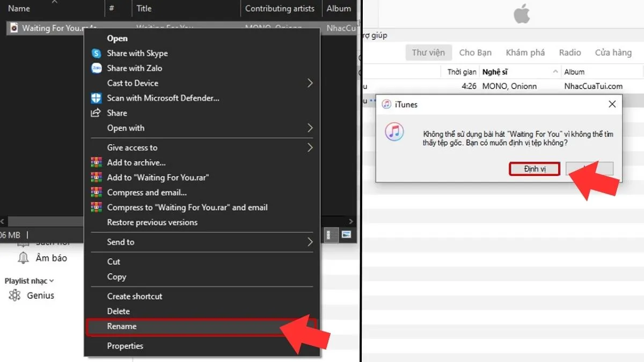Click the Skype icon in the context menu
This screenshot has width=644, height=362.
[97, 53]
